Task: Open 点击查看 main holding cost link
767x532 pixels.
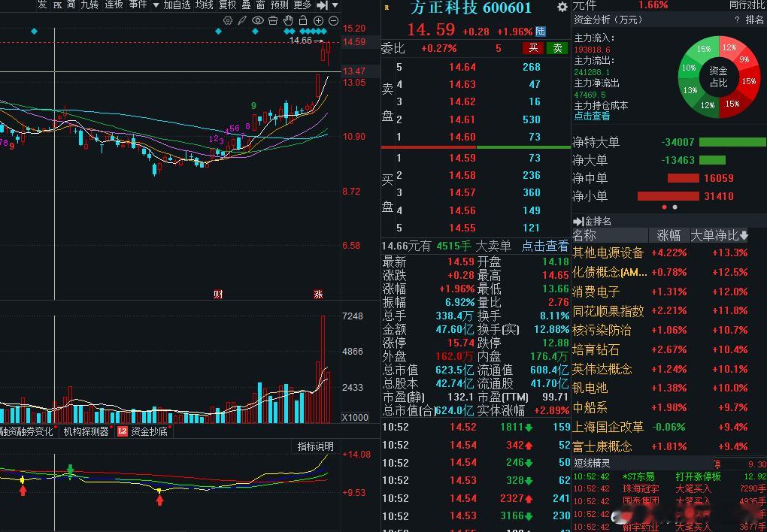Action: tap(592, 116)
